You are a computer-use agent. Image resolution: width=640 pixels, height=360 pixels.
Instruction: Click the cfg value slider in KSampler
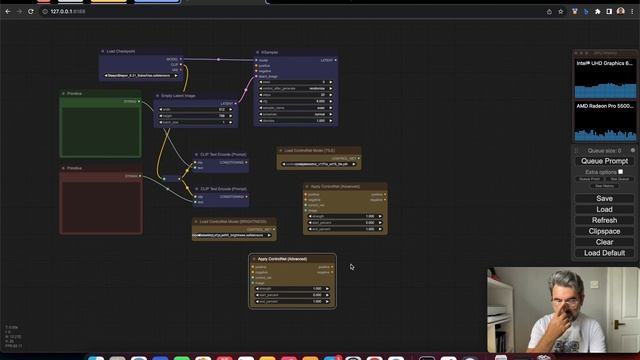point(296,101)
